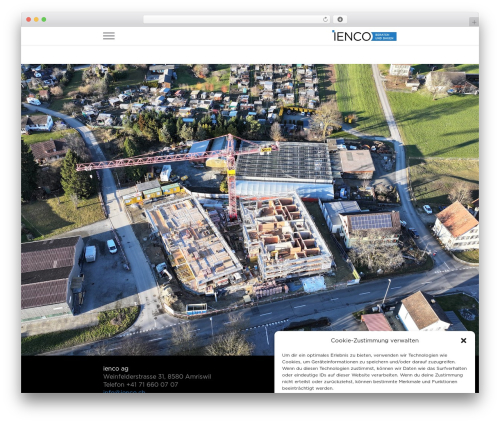The image size is (500, 423).
Task: Click the info@ienco.ch email link
Action: [x=124, y=392]
